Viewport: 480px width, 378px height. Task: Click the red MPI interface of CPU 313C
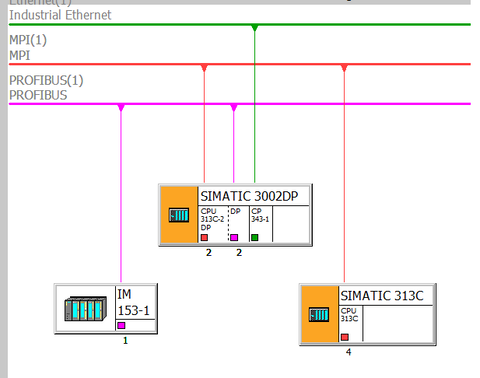345,337
